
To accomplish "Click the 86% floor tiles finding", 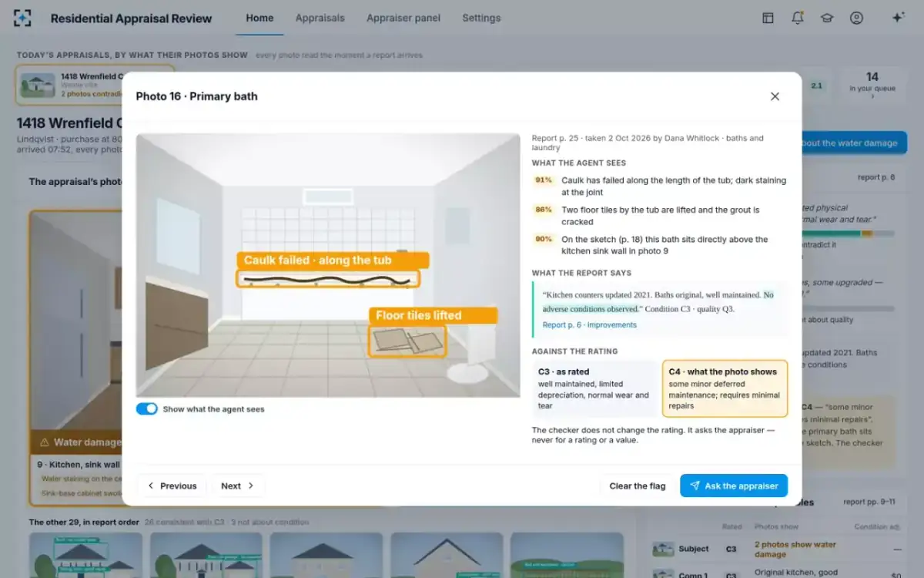I will [660, 215].
